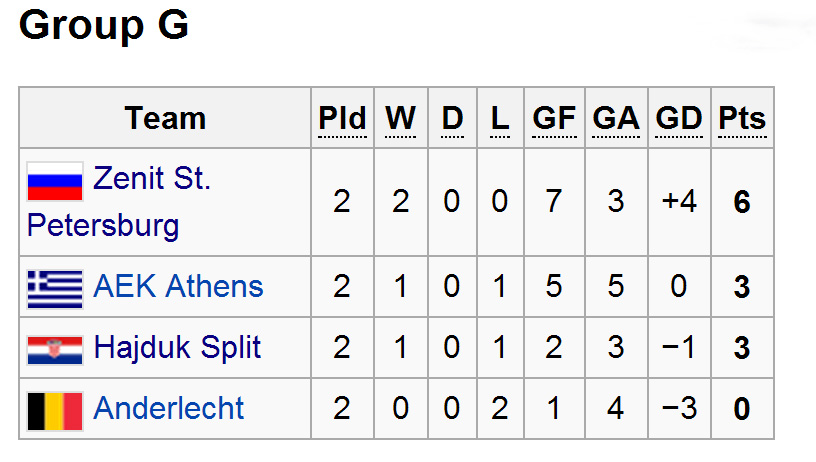
Task: Click the D column header
Action: (x=452, y=119)
